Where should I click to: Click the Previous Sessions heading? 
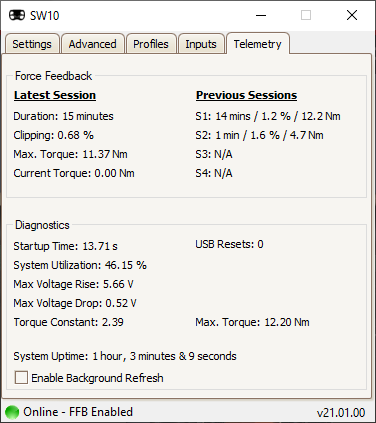(246, 95)
